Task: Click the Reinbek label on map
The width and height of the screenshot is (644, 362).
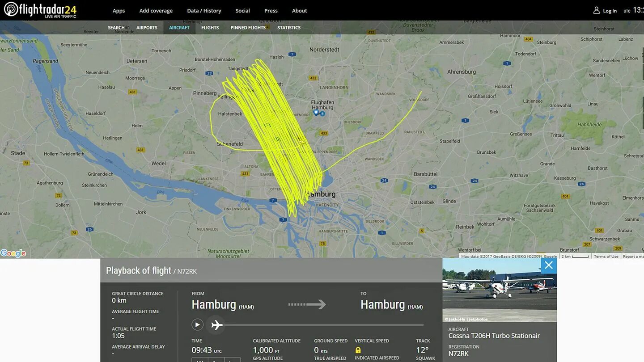Action: [x=465, y=227]
